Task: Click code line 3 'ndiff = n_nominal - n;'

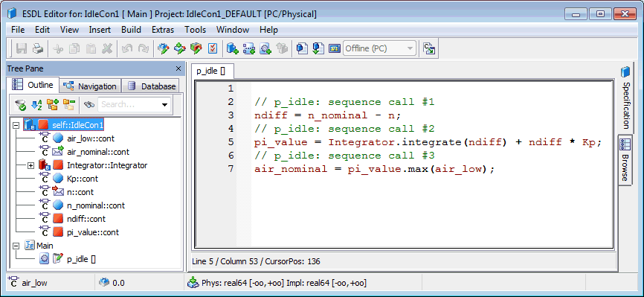Action: 327,115
